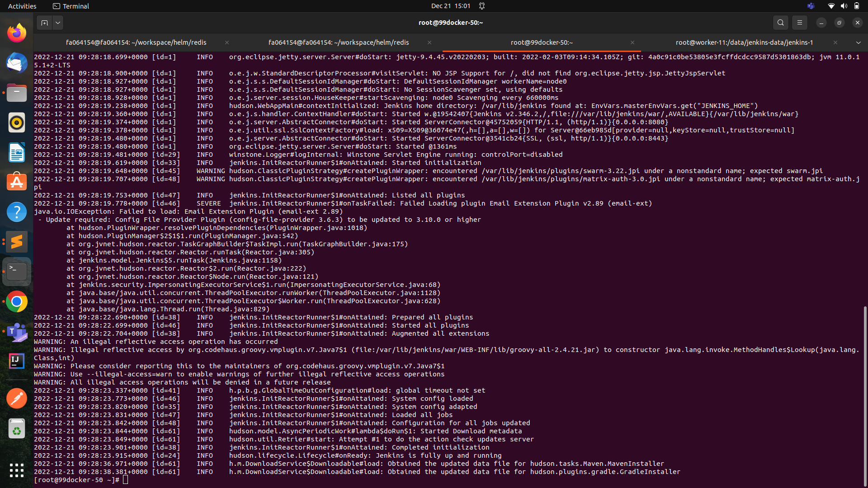The image size is (868, 488).
Task: Open IntelliJ IDEA from the dock
Action: click(x=16, y=361)
